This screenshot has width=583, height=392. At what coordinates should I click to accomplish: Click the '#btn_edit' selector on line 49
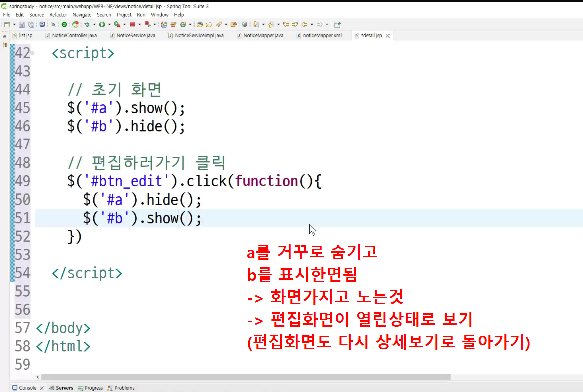126,181
